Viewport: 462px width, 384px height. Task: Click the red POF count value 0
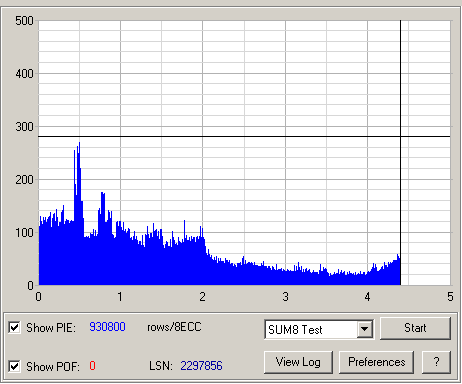92,366
